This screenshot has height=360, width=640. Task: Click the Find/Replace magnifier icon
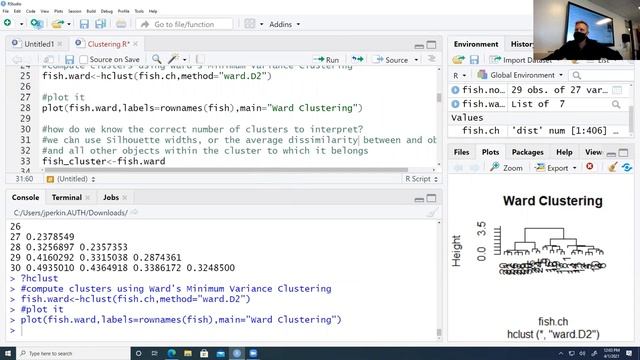pos(156,60)
